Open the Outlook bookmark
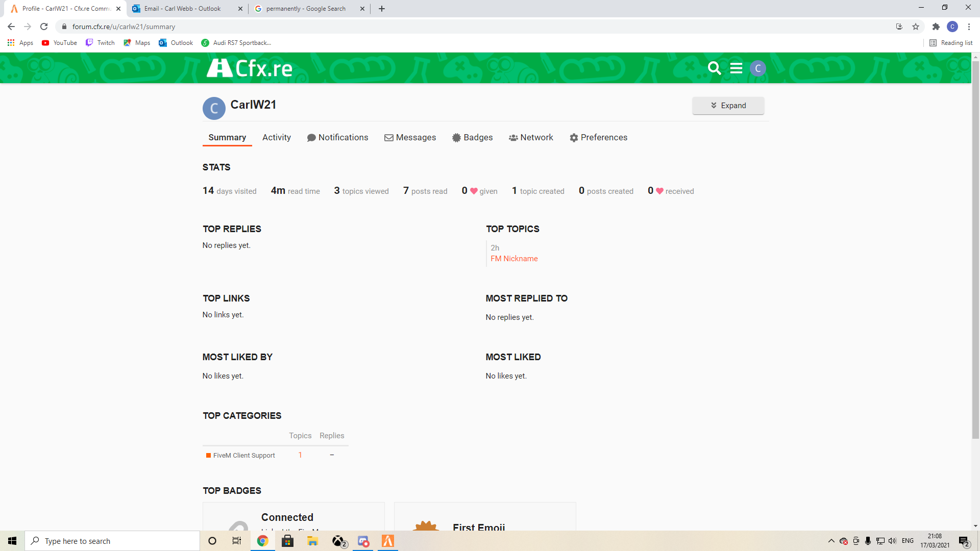The image size is (980, 551). (x=176, y=43)
